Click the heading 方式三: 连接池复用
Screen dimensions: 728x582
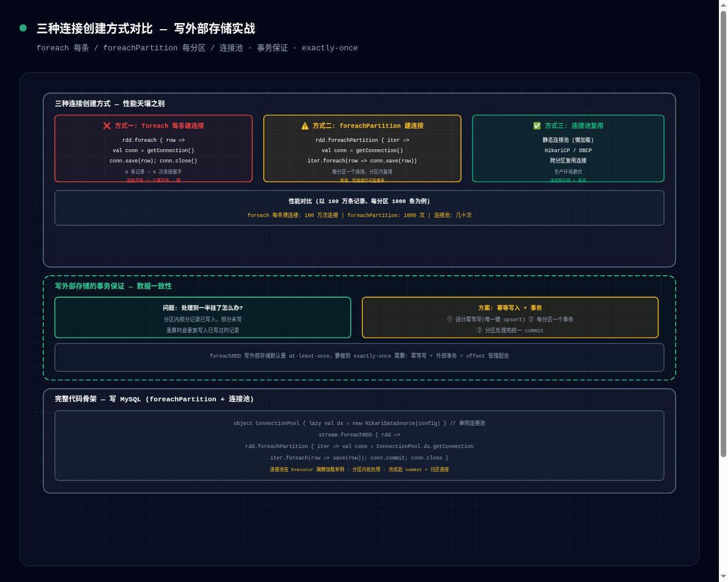tap(574, 126)
